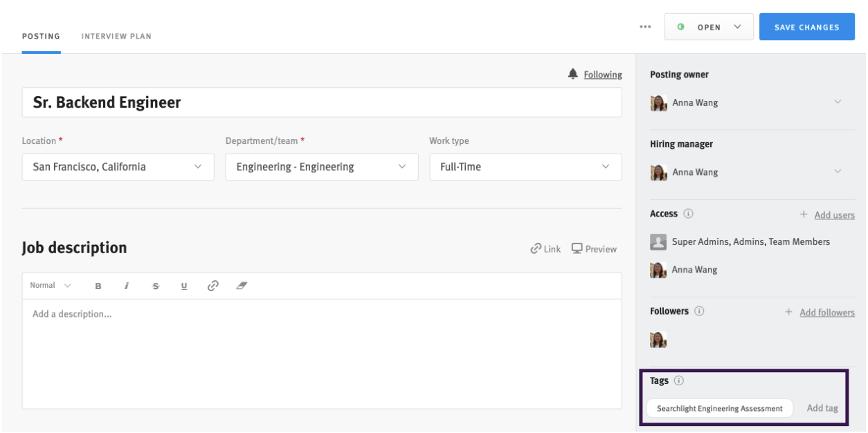Apply strikethrough formatting in description editor
The width and height of the screenshot is (868, 433).
pos(156,286)
